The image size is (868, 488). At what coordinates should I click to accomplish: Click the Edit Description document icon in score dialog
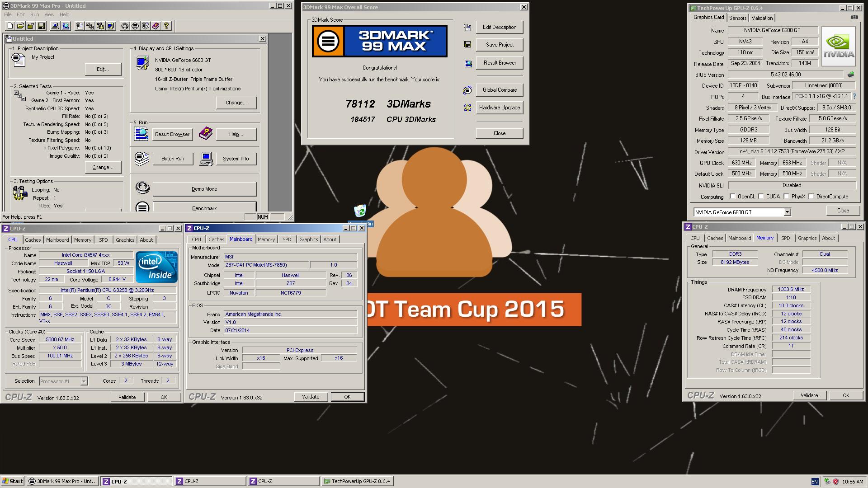click(x=467, y=27)
